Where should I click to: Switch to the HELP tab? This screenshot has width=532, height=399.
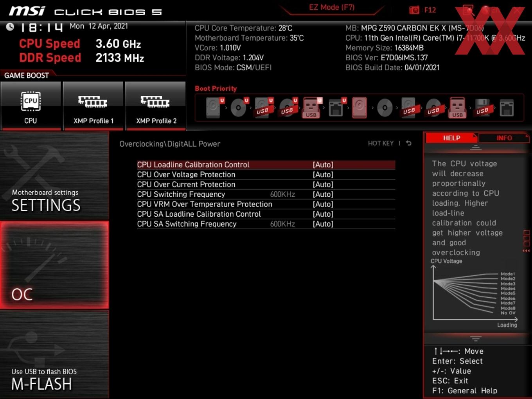click(x=451, y=138)
